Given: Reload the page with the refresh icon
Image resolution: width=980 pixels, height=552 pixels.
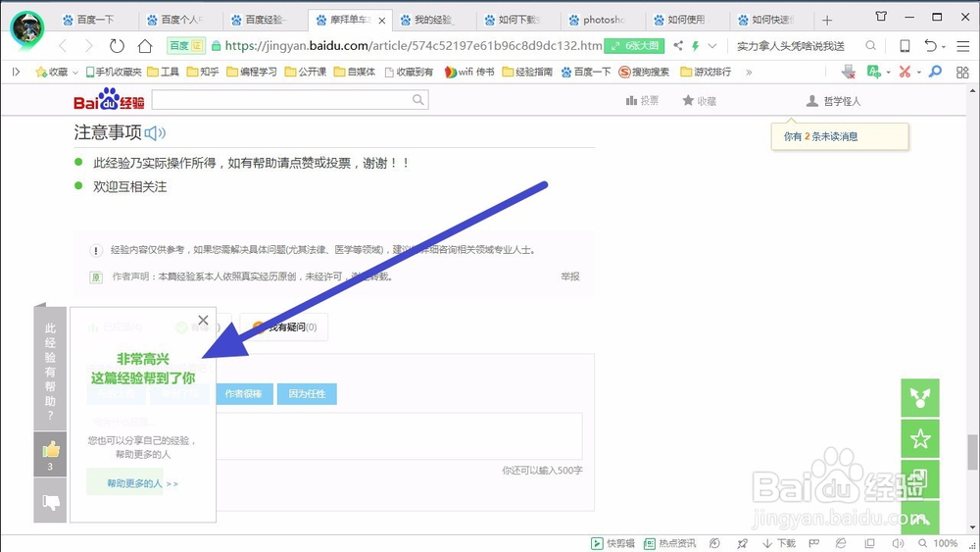Looking at the screenshot, I should 117,46.
